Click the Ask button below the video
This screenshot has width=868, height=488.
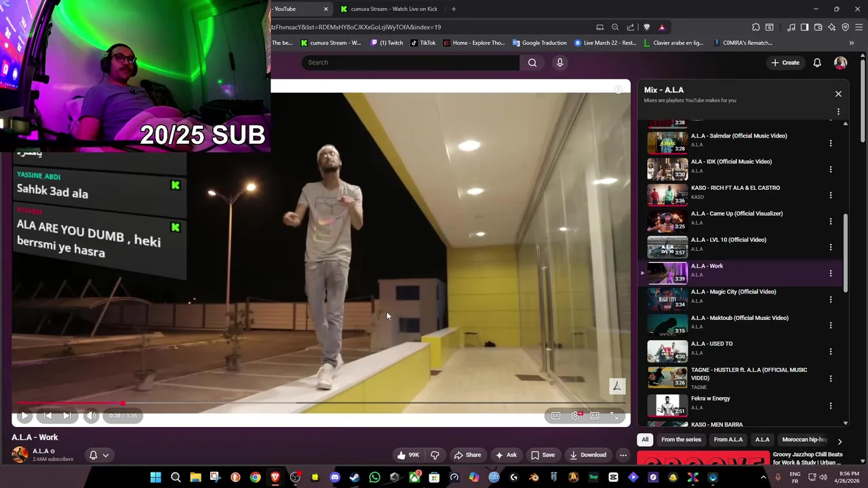click(x=506, y=455)
